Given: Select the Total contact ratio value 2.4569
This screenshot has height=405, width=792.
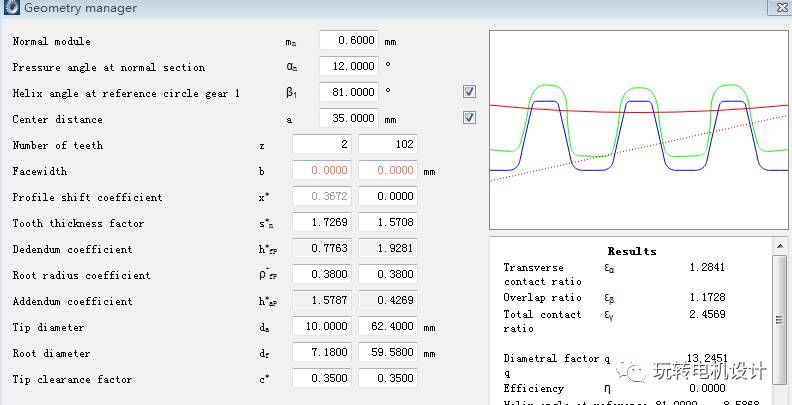Looking at the screenshot, I should pyautogui.click(x=707, y=314).
